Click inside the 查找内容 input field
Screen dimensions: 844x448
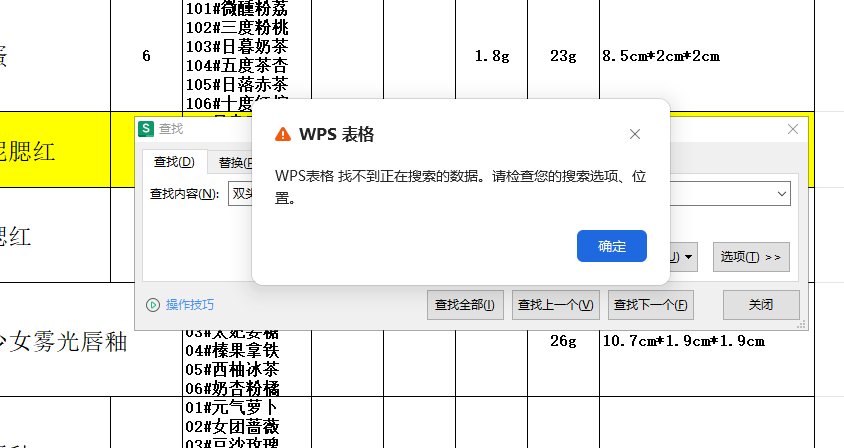pos(240,193)
